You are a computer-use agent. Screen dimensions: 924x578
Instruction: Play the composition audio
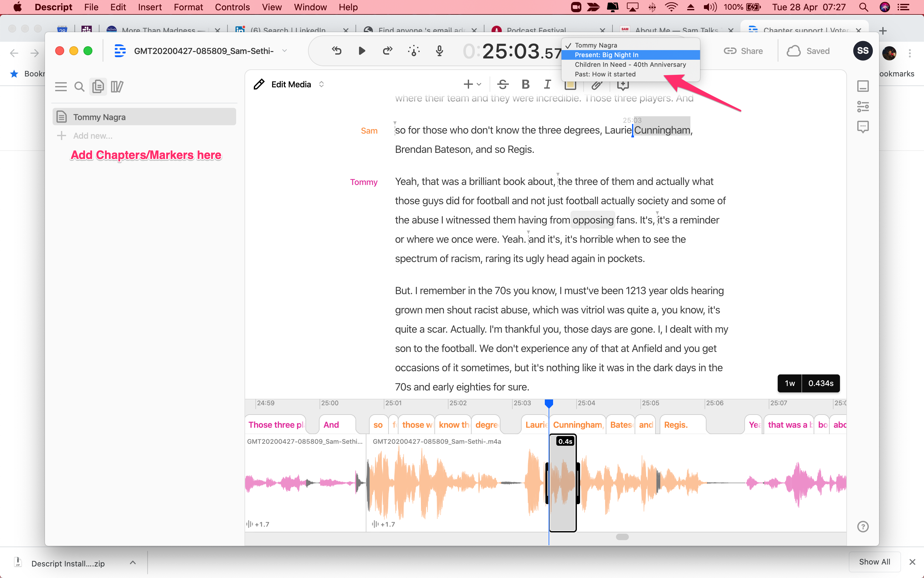click(362, 51)
